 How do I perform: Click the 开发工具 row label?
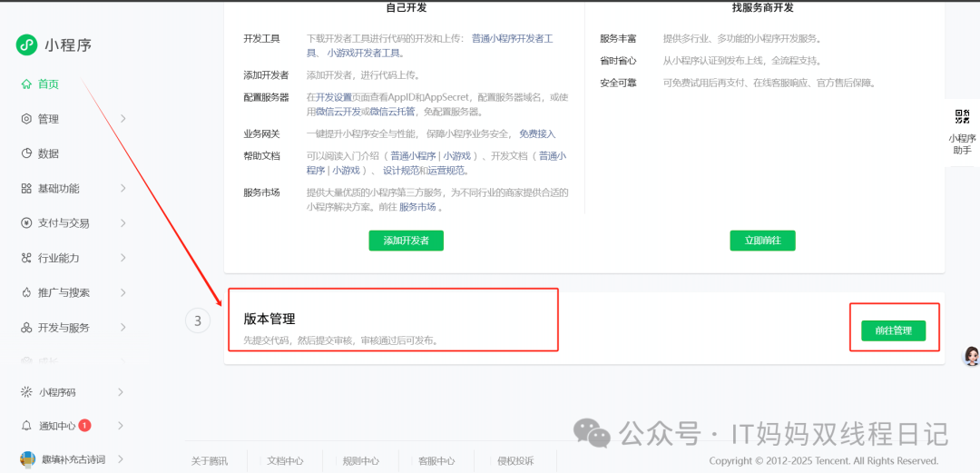tap(262, 39)
